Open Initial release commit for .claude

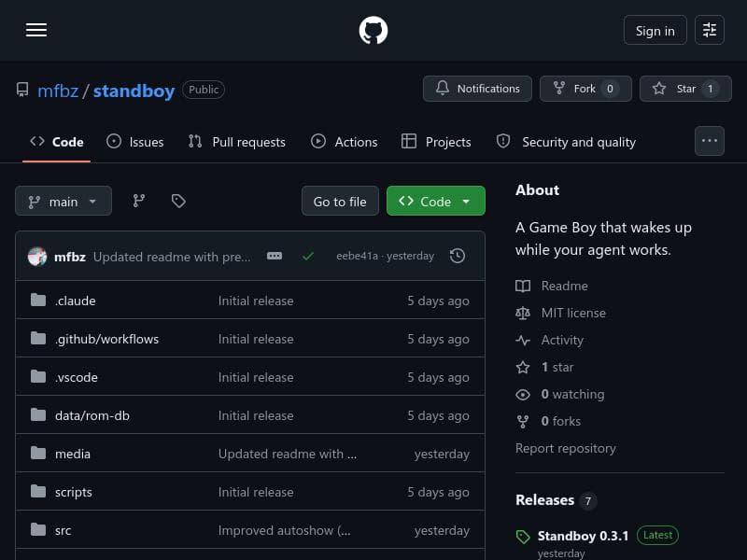(x=256, y=301)
